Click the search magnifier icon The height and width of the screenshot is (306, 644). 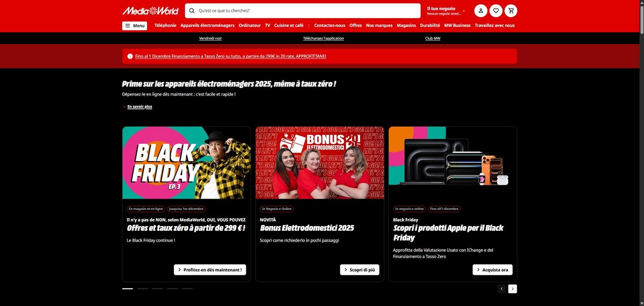[192, 11]
